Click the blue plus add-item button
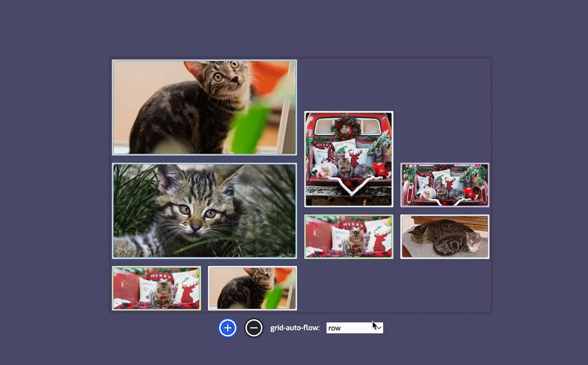 point(227,328)
